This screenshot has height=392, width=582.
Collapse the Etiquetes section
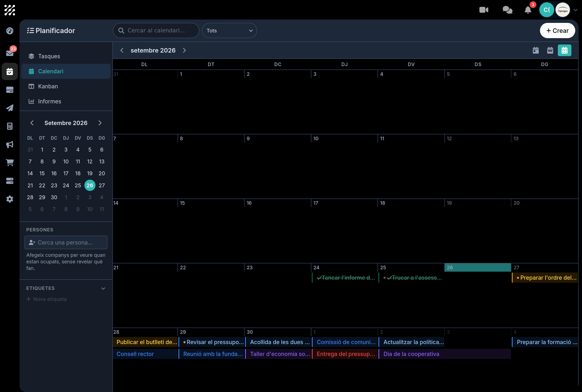coord(103,289)
